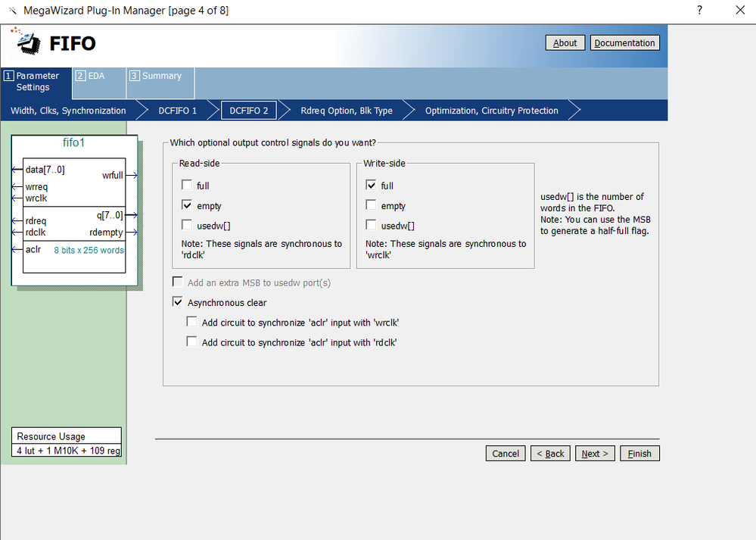The image size is (756, 540).
Task: Click the Read-side group label
Action: click(199, 163)
